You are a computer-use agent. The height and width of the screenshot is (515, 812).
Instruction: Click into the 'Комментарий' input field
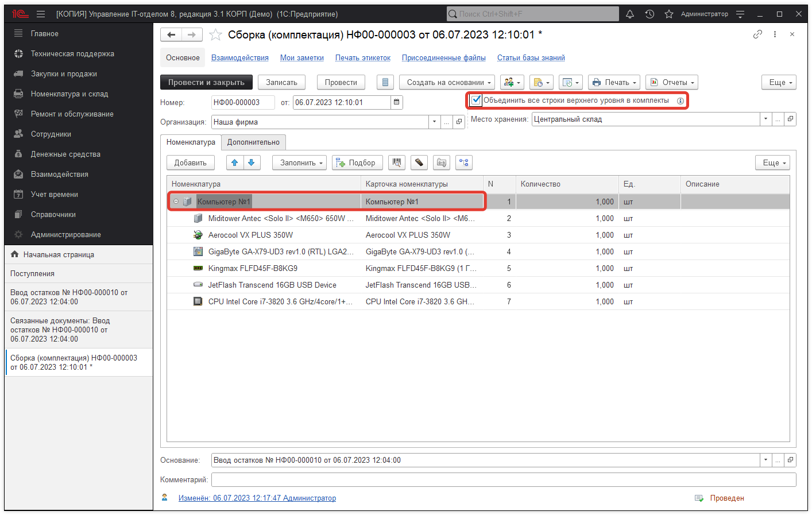point(503,479)
